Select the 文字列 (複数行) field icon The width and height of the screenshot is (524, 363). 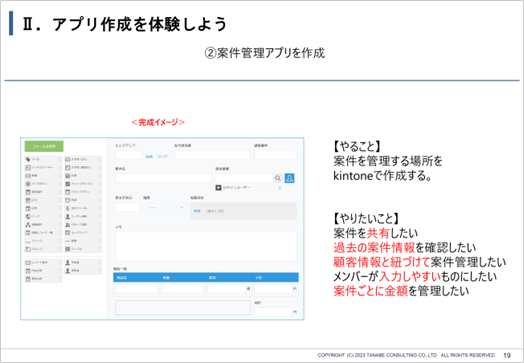(x=68, y=167)
